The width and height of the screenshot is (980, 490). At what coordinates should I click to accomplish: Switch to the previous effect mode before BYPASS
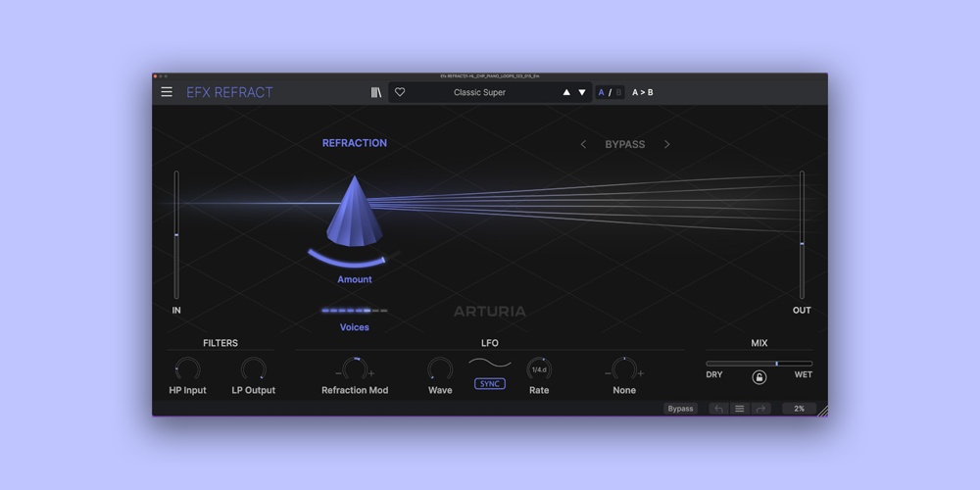coord(583,144)
